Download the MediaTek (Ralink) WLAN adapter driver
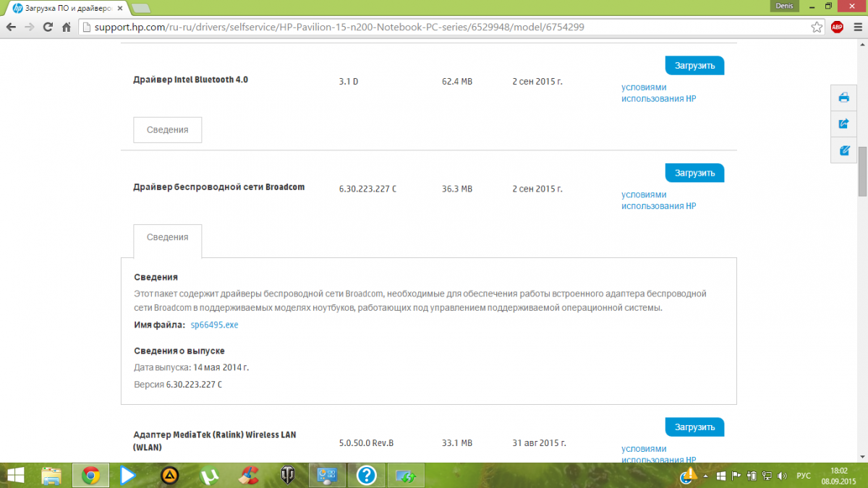The height and width of the screenshot is (488, 868). (694, 427)
